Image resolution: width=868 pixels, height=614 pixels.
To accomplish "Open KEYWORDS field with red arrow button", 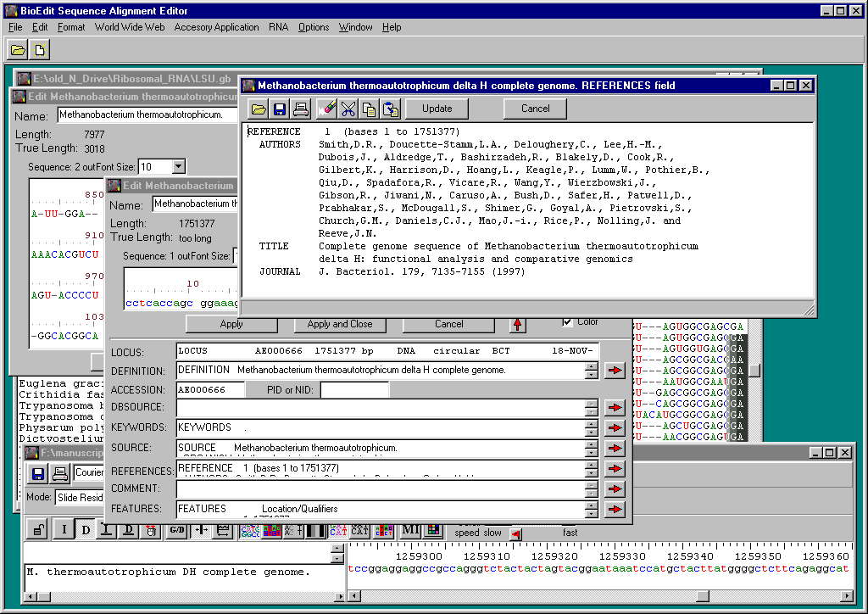I will [x=615, y=427].
